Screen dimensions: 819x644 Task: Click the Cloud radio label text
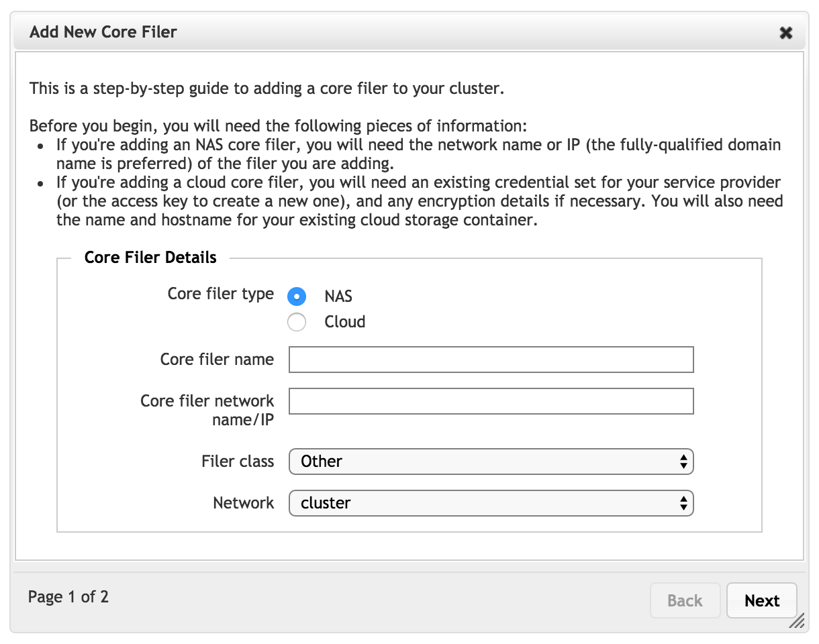click(x=345, y=322)
